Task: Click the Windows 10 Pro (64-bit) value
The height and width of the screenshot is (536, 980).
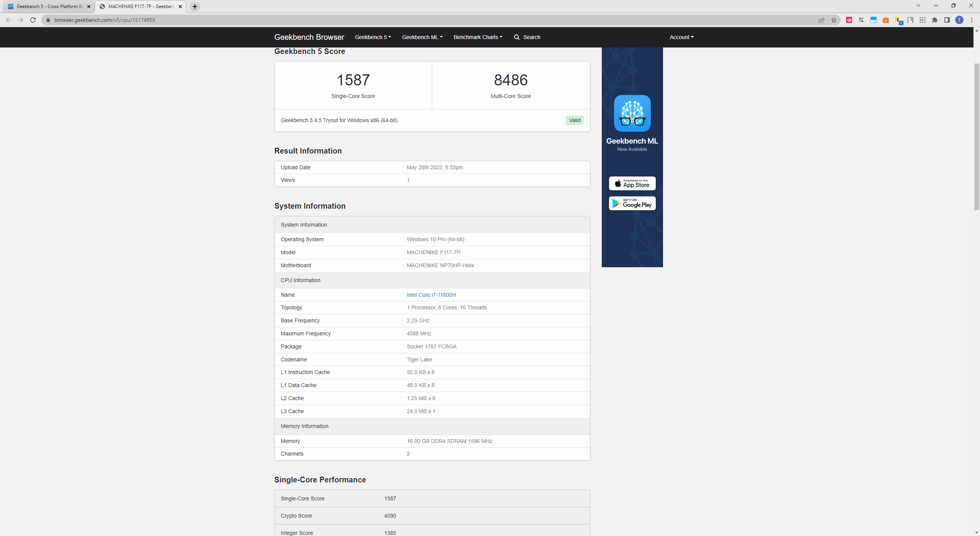Action: pos(435,239)
